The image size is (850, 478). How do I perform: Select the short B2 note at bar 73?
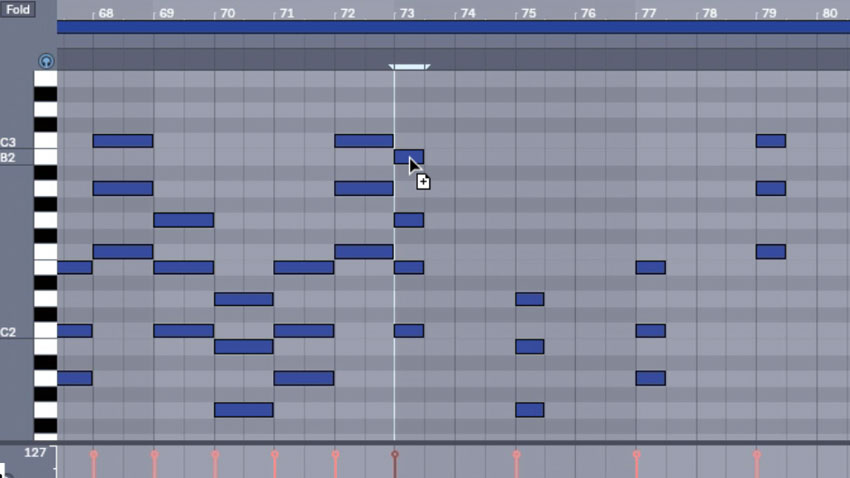click(x=409, y=157)
